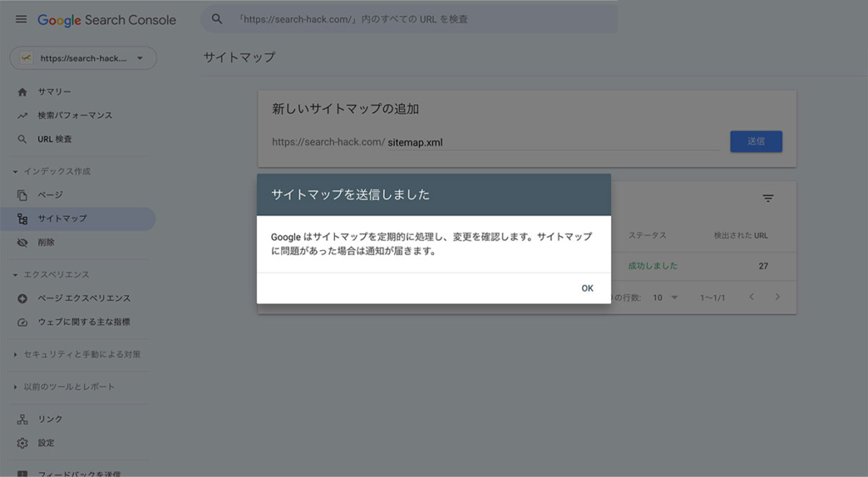Click the gear icon beside 設定

[x=22, y=443]
